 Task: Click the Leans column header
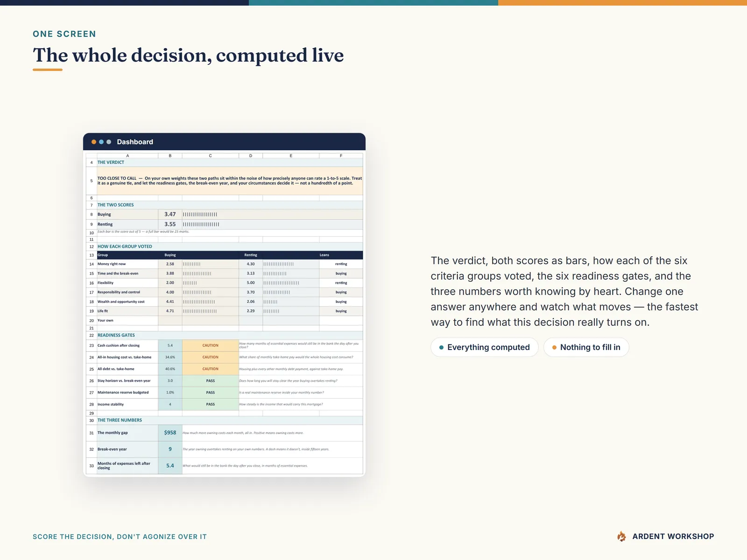coord(324,255)
